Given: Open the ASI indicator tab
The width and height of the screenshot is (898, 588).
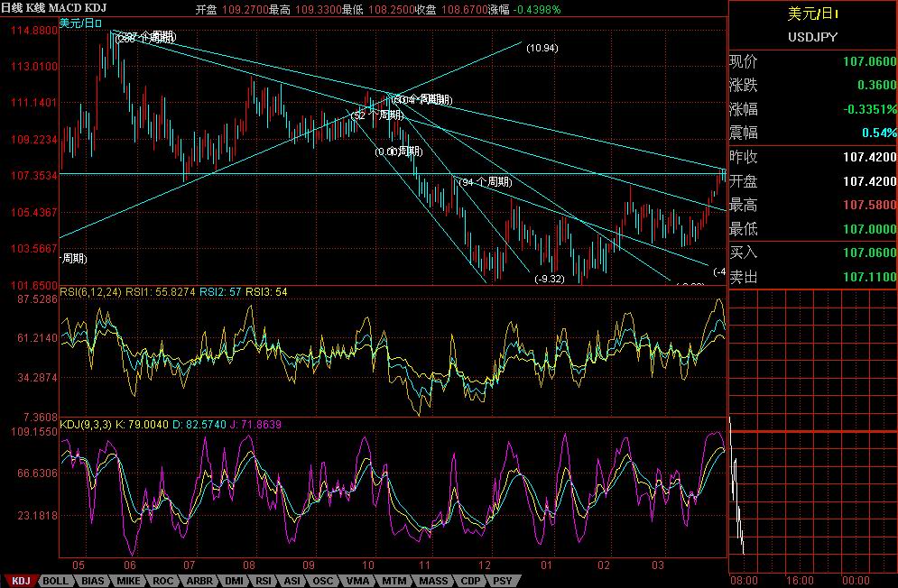Looking at the screenshot, I should pyautogui.click(x=292, y=581).
